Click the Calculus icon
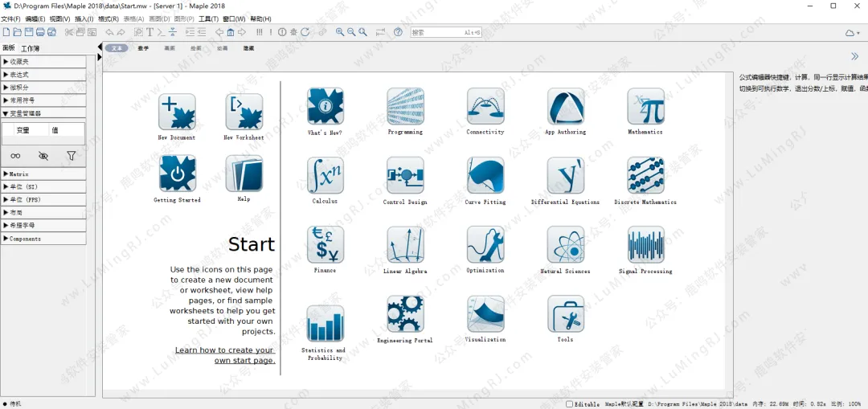This screenshot has width=868, height=409. click(325, 175)
